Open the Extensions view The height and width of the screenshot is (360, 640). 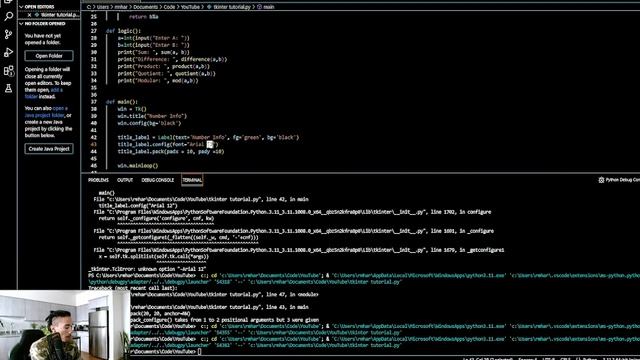click(9, 71)
